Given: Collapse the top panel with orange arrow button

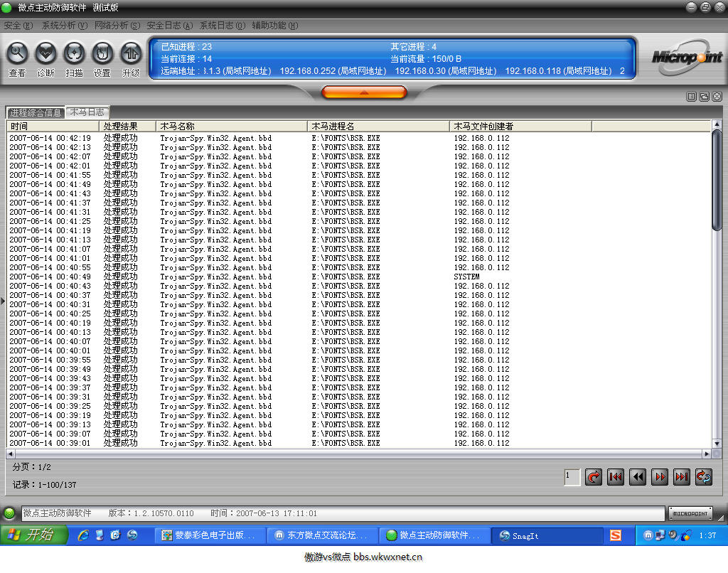Looking at the screenshot, I should [364, 92].
